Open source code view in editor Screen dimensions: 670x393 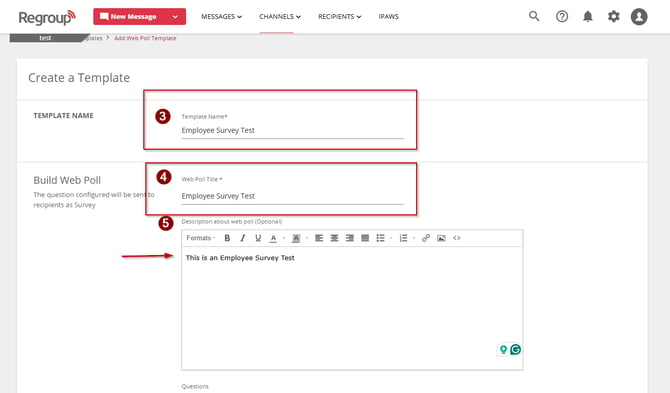point(457,238)
